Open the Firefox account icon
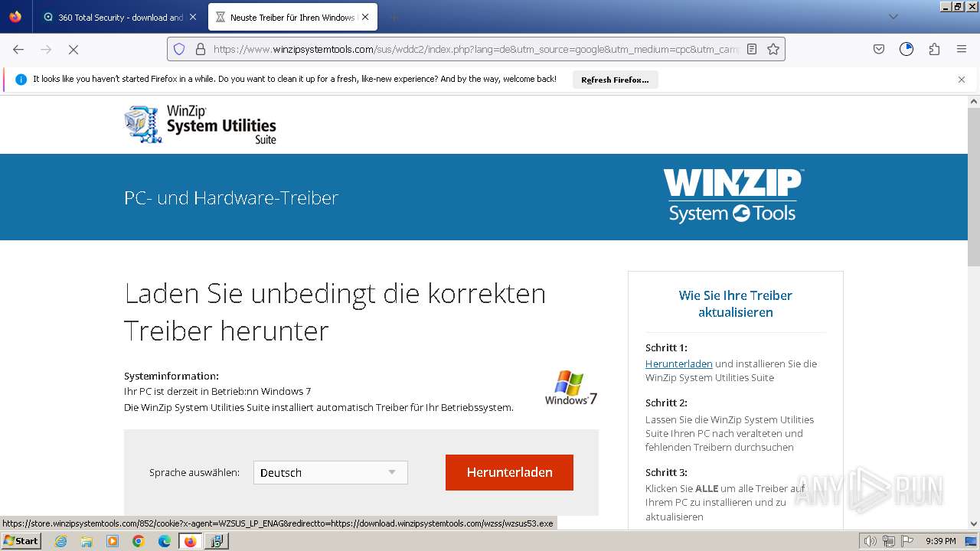 coord(906,49)
